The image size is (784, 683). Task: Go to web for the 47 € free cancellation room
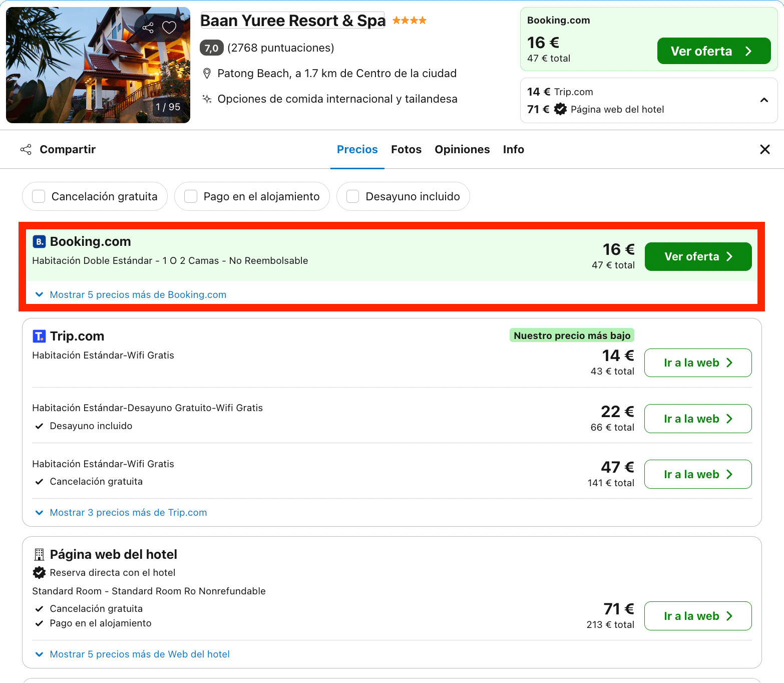(x=698, y=474)
